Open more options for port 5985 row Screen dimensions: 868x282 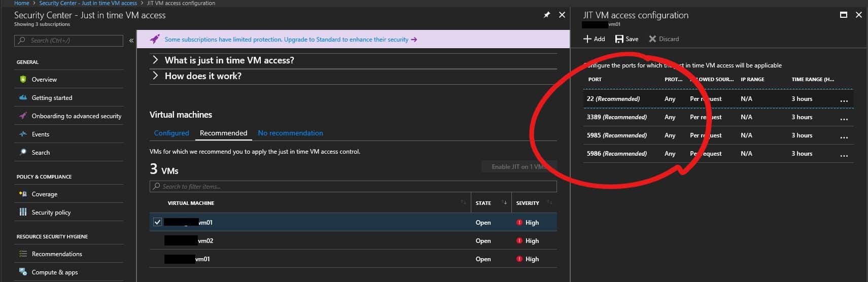click(x=844, y=137)
